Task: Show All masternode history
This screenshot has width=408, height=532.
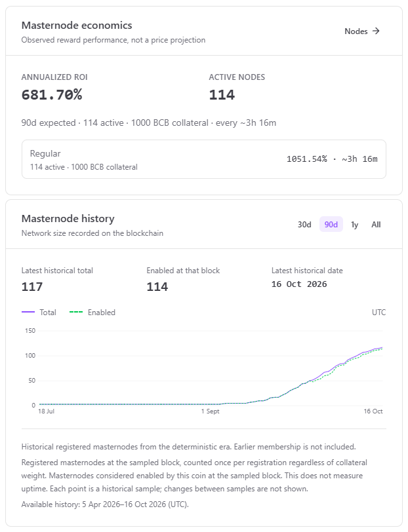Action: (376, 225)
